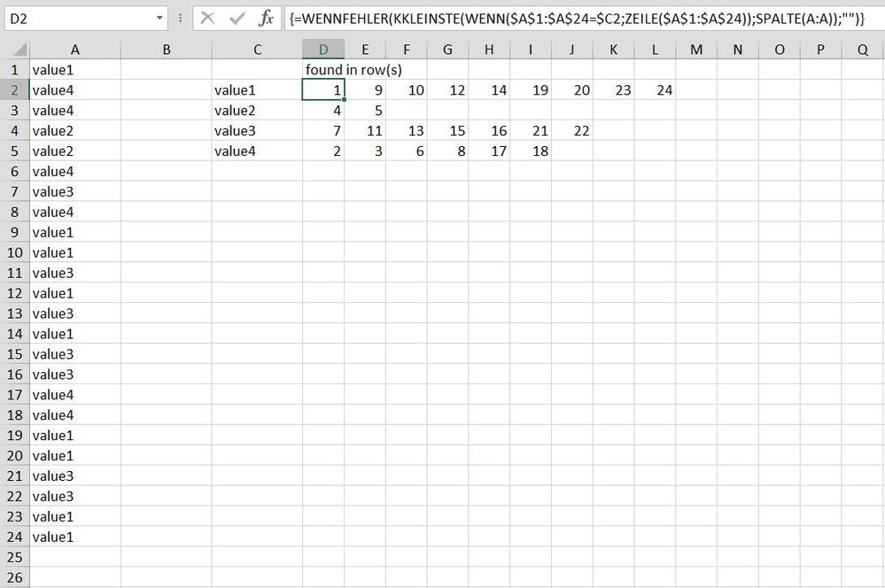Image resolution: width=885 pixels, height=588 pixels.
Task: Click cell A24 containing value1
Action: pos(75,538)
